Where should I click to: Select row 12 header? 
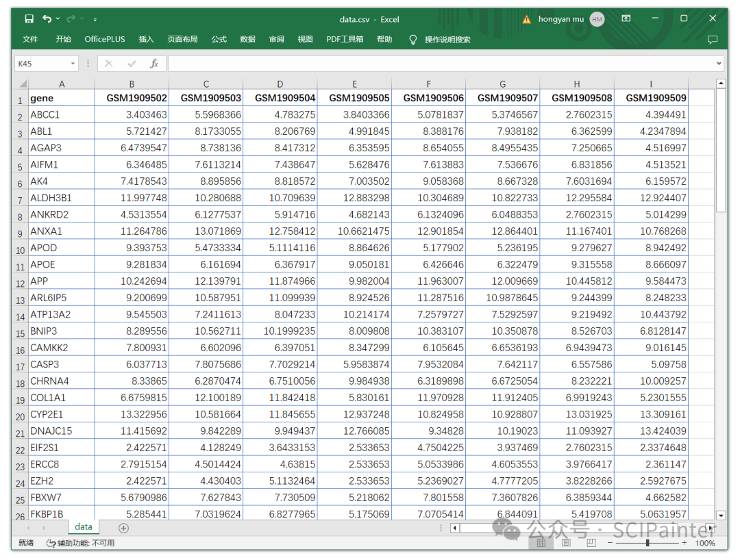click(x=20, y=283)
